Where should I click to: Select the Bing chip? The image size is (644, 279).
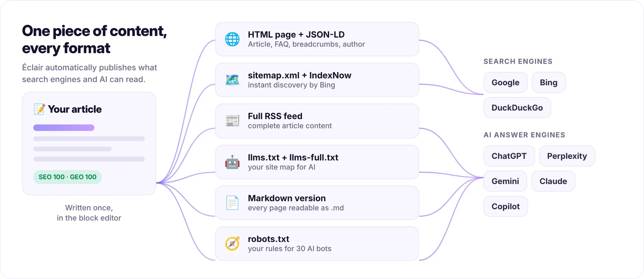point(548,82)
